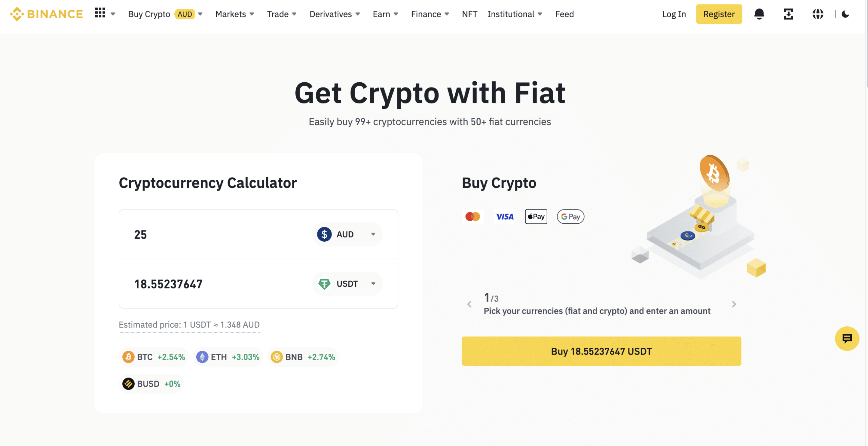Click the Bitcoin BTC icon

128,357
